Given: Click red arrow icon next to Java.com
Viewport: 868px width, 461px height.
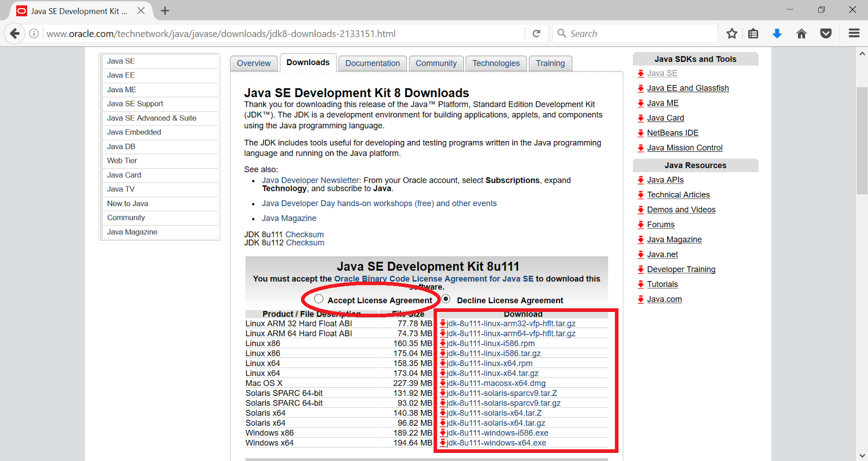Looking at the screenshot, I should coord(641,299).
